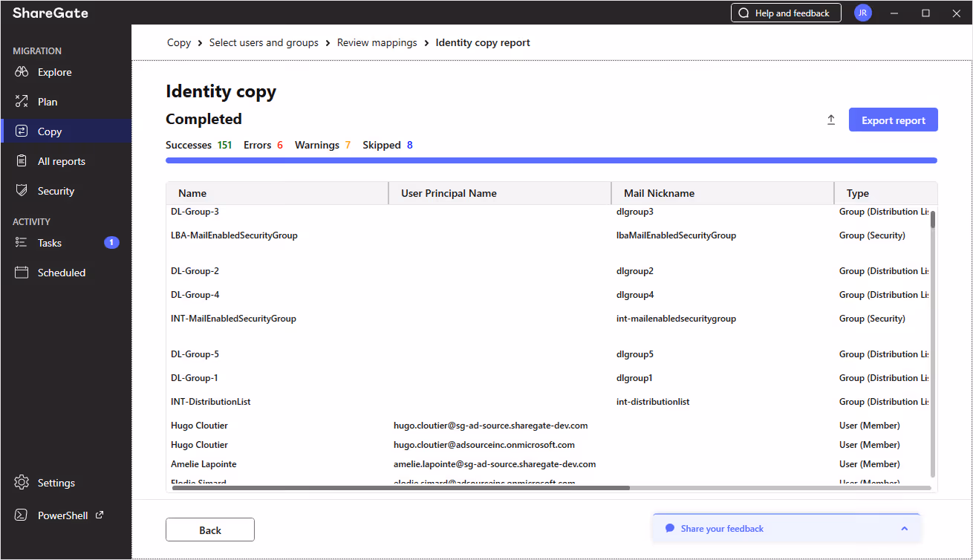Click the ShareGate logo

tap(50, 13)
